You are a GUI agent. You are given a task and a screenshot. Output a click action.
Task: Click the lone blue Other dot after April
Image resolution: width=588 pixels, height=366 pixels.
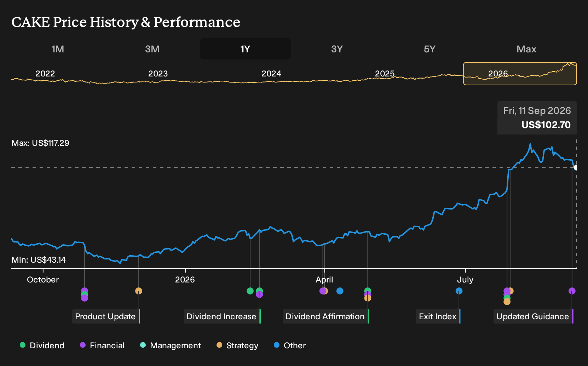pos(340,291)
